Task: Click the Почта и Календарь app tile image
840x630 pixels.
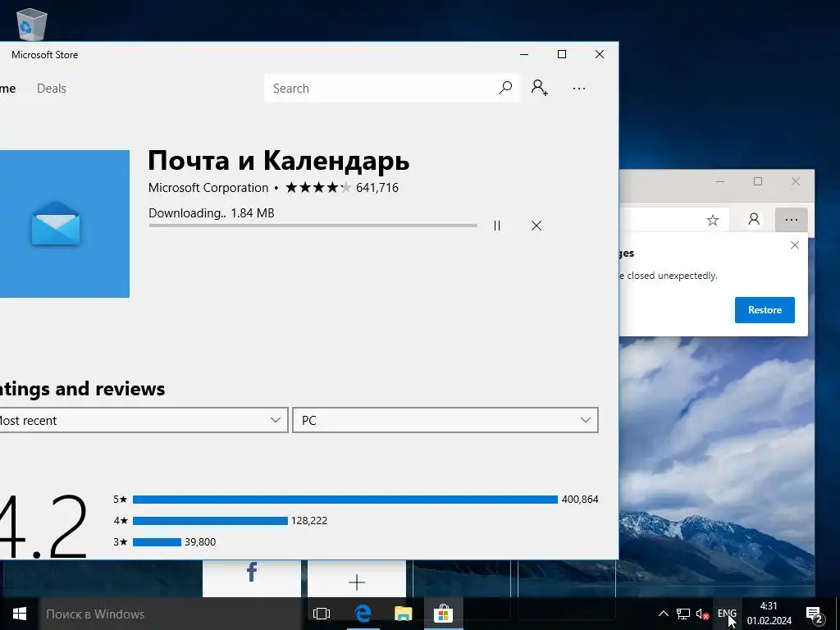Action: [x=64, y=223]
